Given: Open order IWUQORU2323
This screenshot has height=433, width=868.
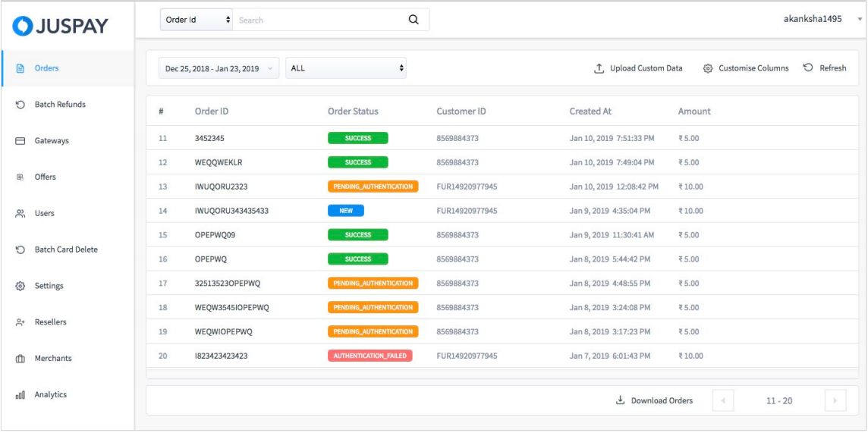Looking at the screenshot, I should [x=221, y=187].
